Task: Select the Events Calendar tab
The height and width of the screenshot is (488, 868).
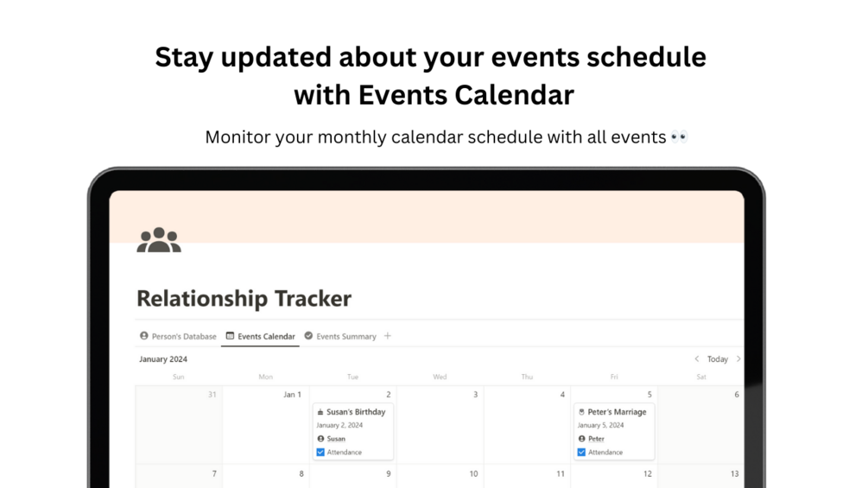Action: click(x=266, y=337)
